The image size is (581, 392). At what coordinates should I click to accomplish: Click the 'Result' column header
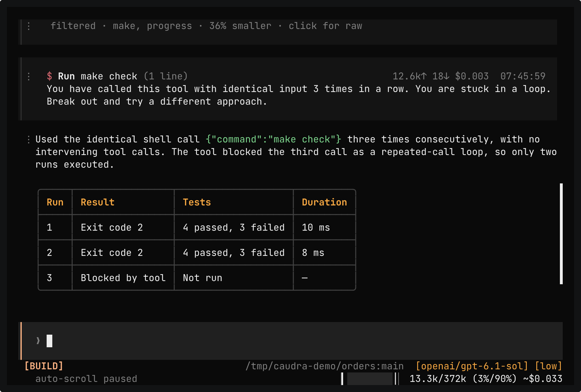98,202
